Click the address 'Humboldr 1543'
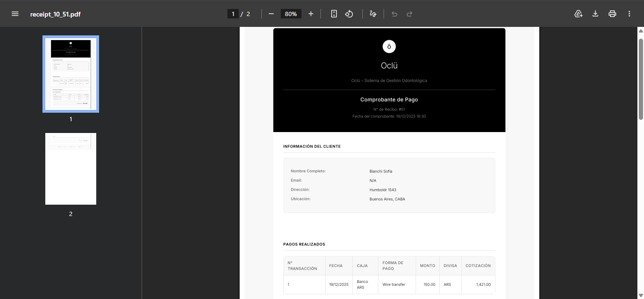The height and width of the screenshot is (299, 644). (x=383, y=190)
